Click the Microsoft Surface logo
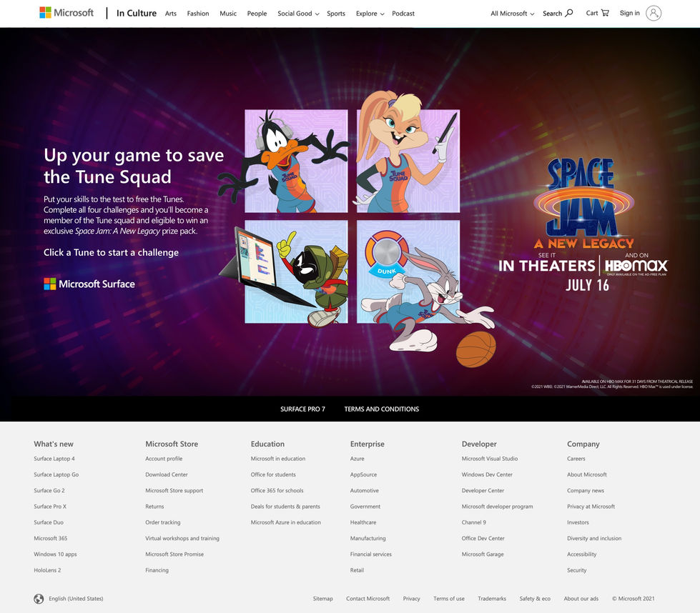The height and width of the screenshot is (613, 700). click(x=89, y=284)
